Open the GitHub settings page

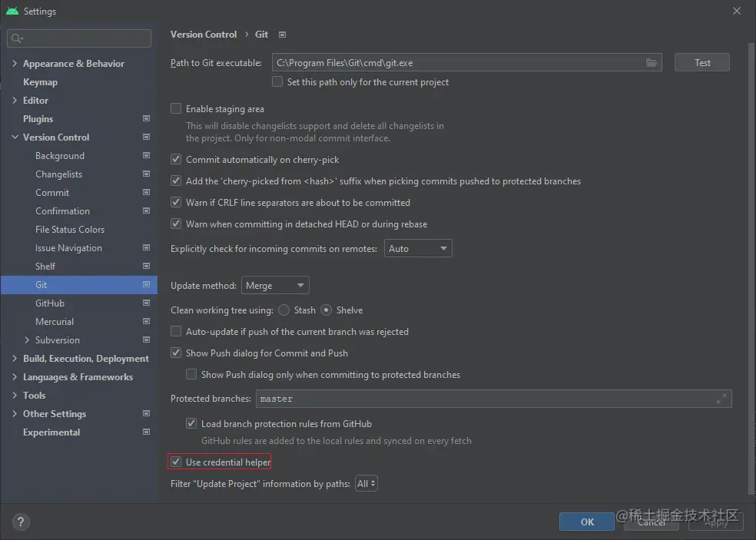(50, 303)
